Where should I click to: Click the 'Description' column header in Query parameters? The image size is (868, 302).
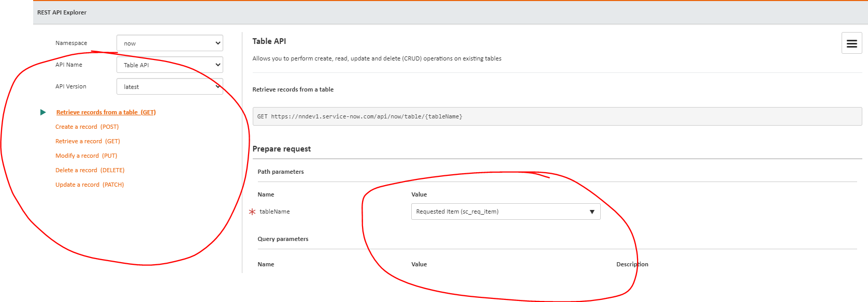point(632,264)
